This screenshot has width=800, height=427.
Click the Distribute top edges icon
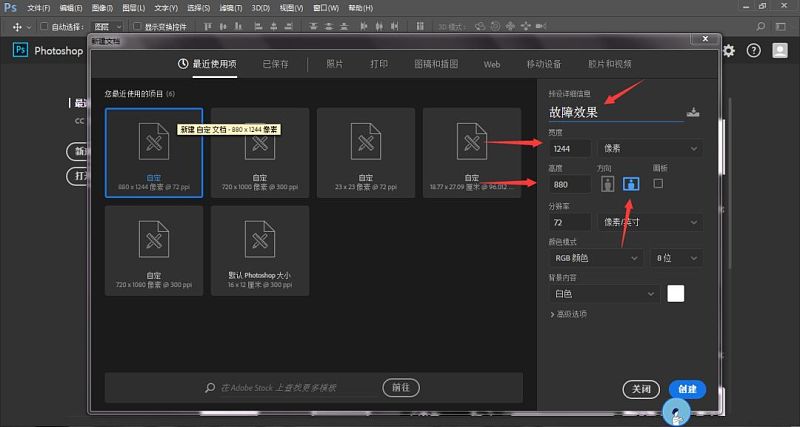point(313,27)
